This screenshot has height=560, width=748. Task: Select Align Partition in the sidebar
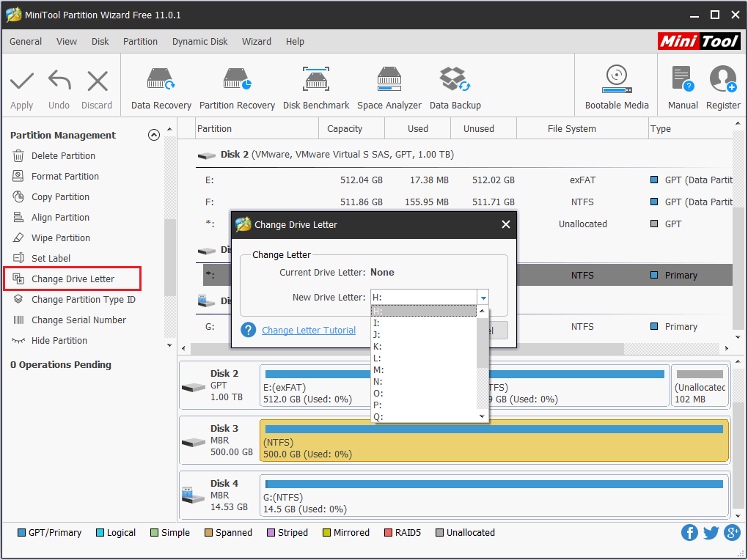pos(60,218)
